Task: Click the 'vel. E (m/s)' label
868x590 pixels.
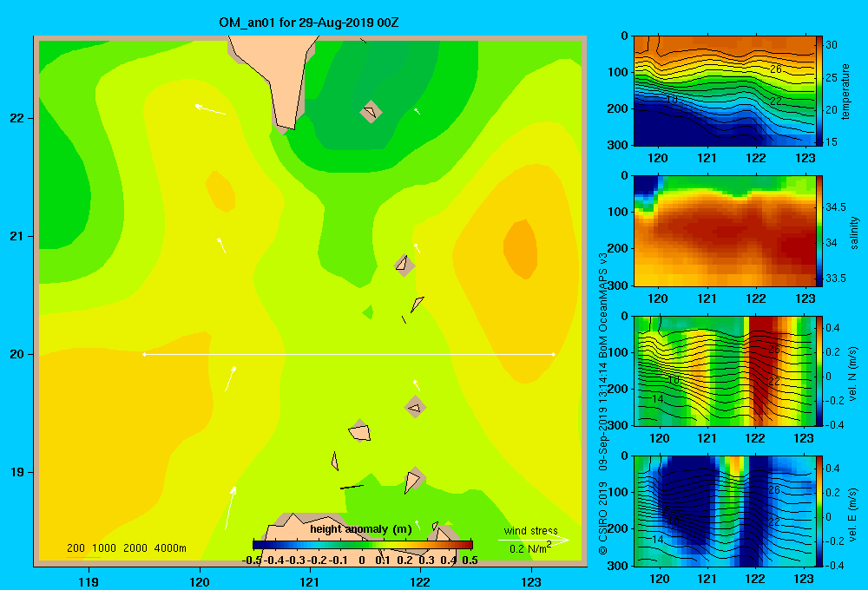Action: click(x=853, y=515)
